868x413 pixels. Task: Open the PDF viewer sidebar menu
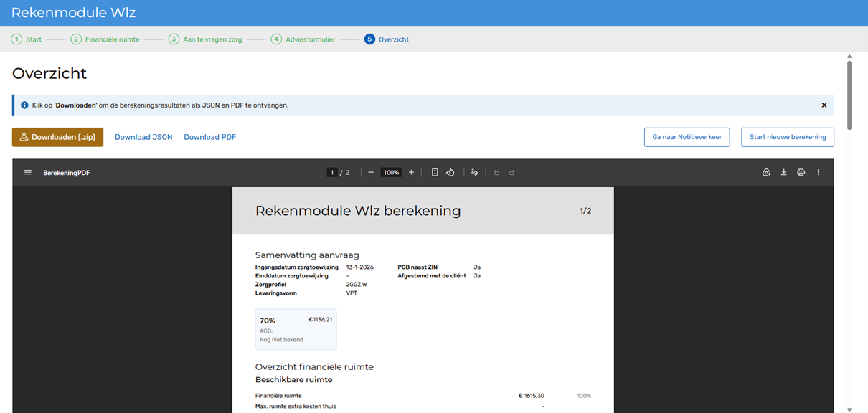[28, 173]
